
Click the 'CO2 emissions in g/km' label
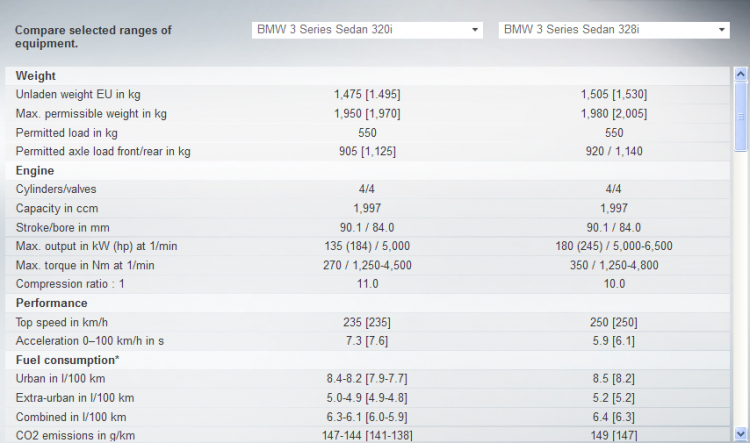coord(75,436)
